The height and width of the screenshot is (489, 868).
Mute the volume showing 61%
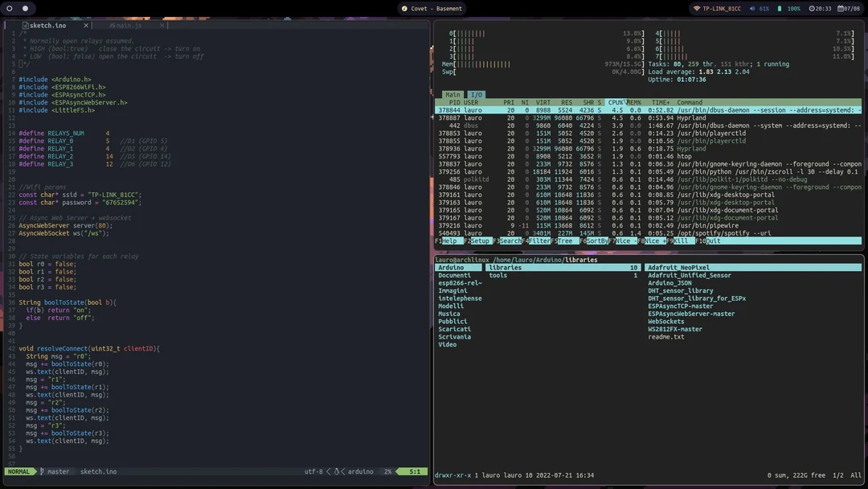[x=751, y=8]
